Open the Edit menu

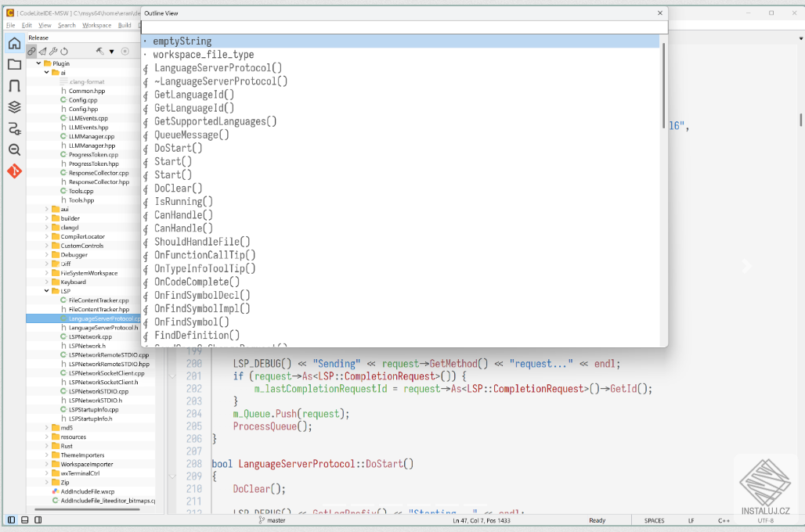[27, 25]
